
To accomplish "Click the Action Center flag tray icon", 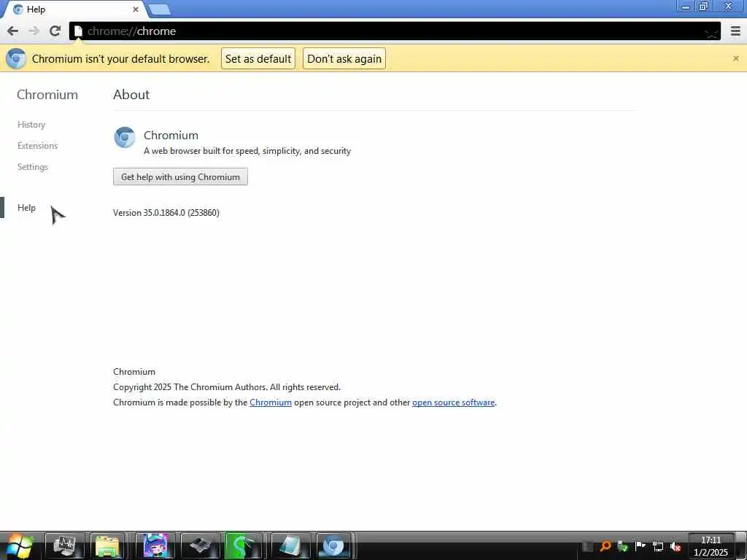I will [640, 546].
